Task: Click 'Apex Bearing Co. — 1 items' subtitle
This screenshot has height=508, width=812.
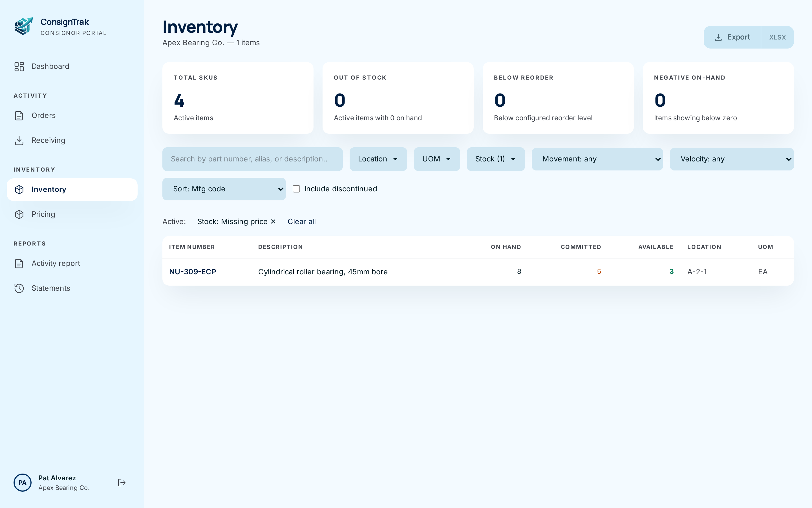Action: tap(211, 43)
